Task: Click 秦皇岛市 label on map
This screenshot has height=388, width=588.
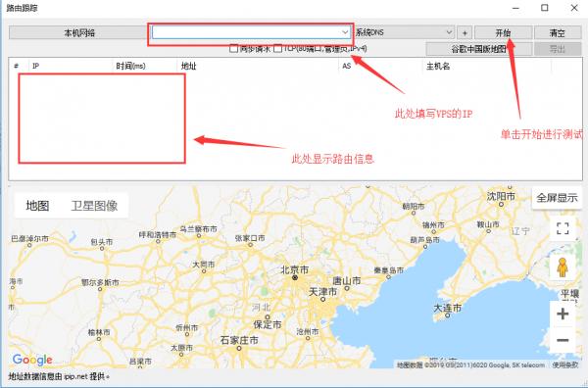Action: pos(389,269)
